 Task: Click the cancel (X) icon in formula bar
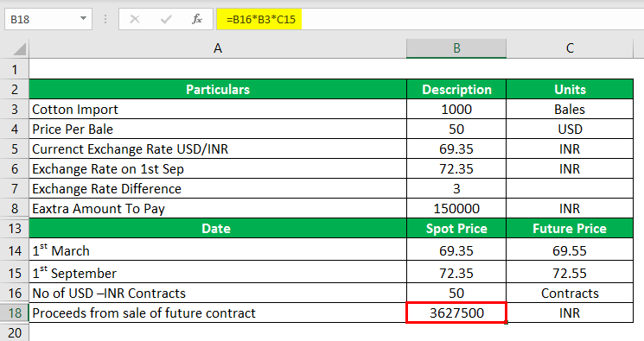tap(135, 19)
